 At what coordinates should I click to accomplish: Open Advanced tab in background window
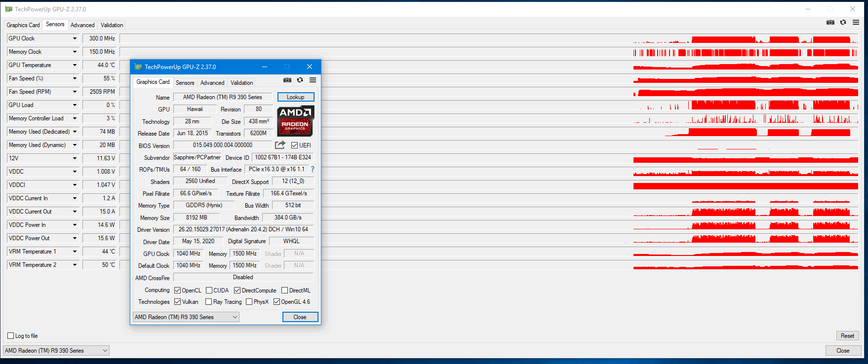(82, 25)
